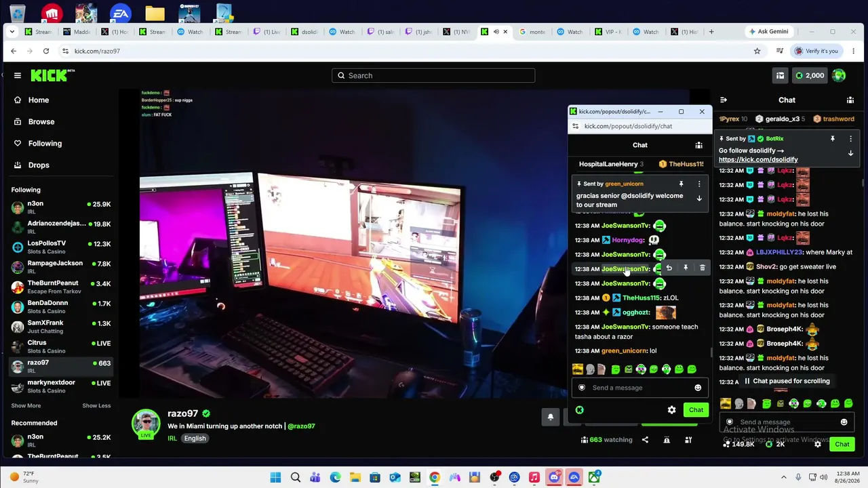Screen dimensions: 868x488
Task: Click the popout chat message input
Action: [x=639, y=388]
